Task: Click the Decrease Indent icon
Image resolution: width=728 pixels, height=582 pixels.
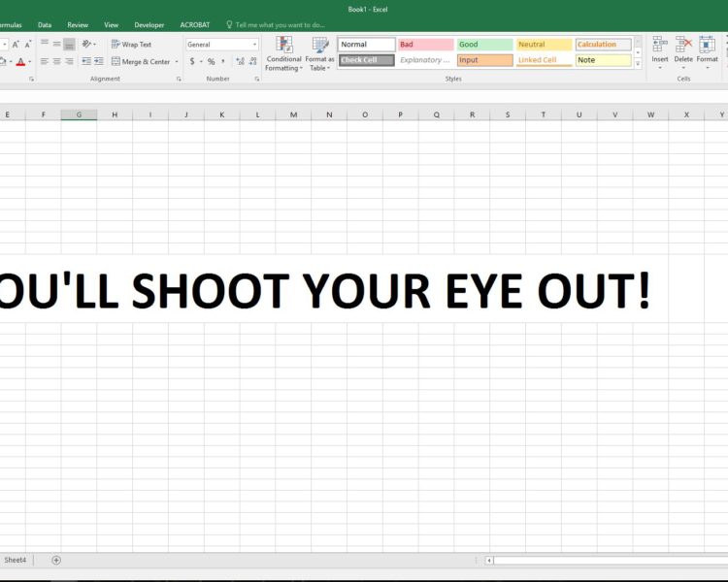Action: tap(86, 61)
